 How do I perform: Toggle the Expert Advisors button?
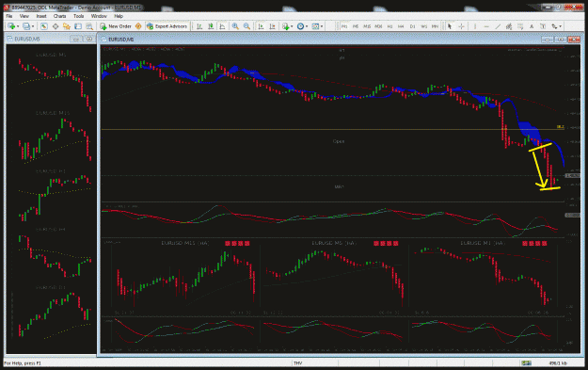click(x=167, y=26)
